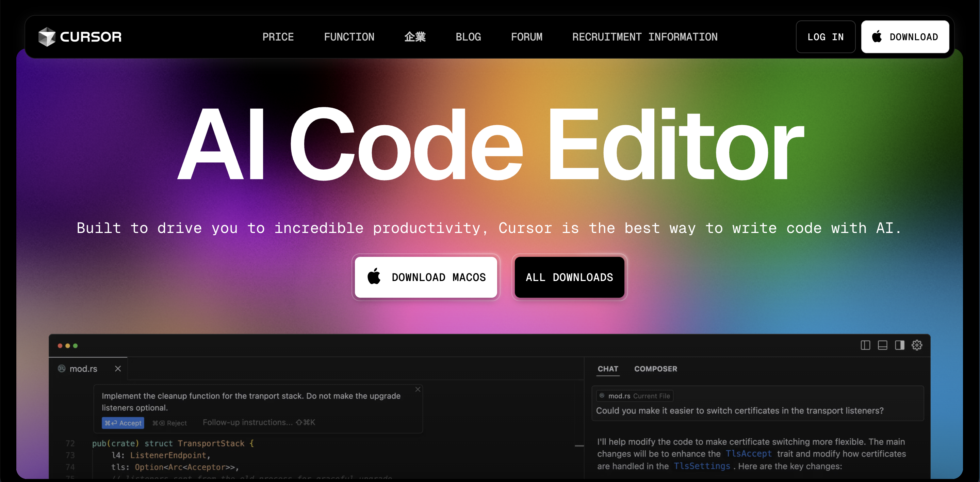
Task: Open Recruitment Information page
Action: pyautogui.click(x=644, y=37)
